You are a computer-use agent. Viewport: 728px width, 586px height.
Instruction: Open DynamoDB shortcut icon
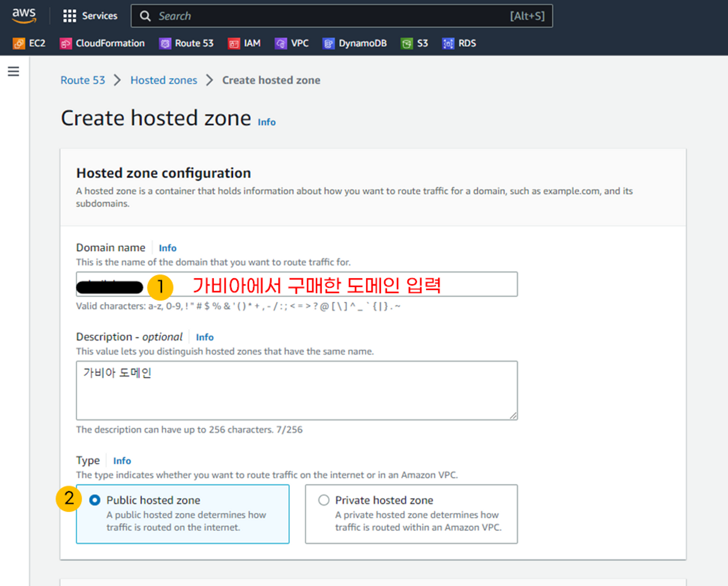pyautogui.click(x=328, y=44)
